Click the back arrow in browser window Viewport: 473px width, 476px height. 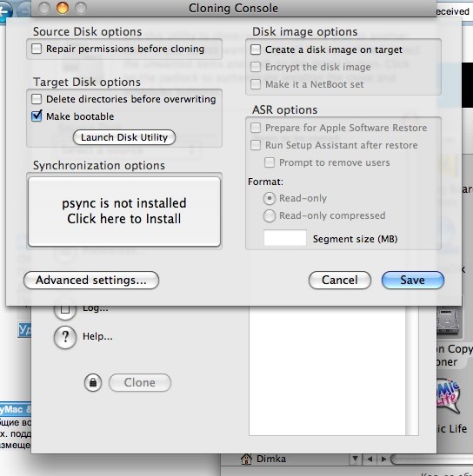click(5, 11)
